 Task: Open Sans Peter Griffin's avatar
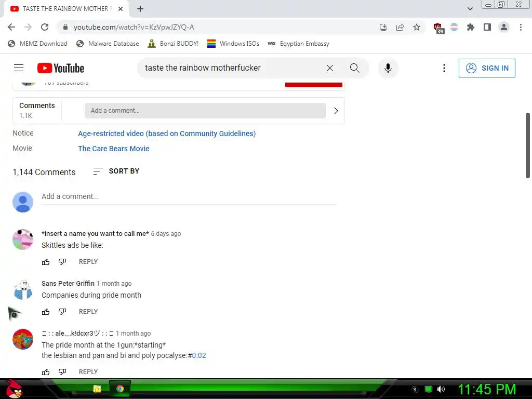pos(23,289)
